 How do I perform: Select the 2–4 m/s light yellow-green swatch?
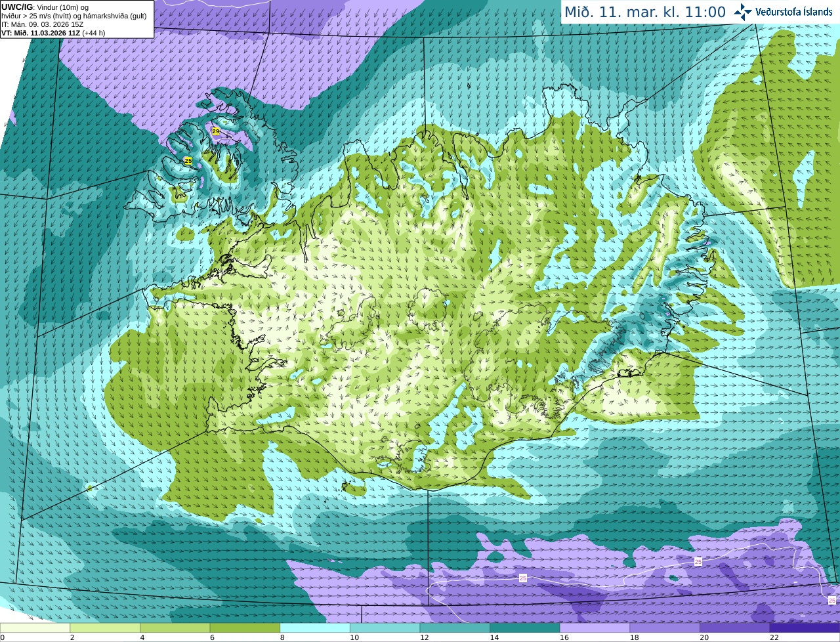(x=105, y=628)
